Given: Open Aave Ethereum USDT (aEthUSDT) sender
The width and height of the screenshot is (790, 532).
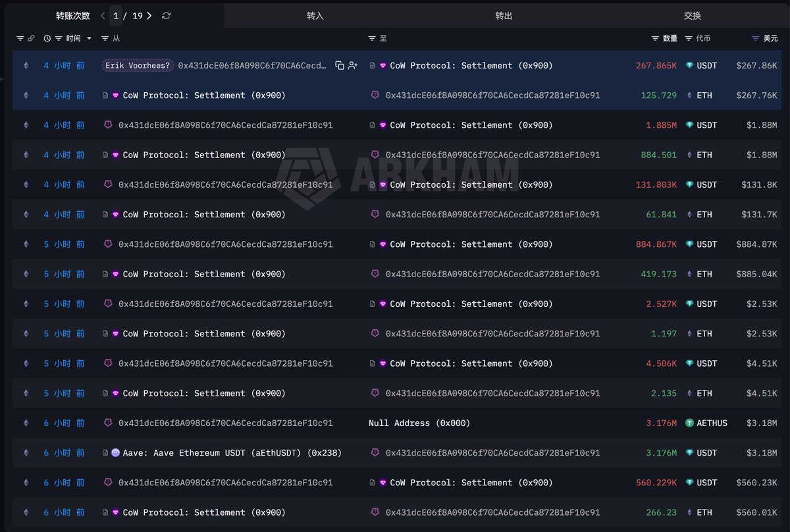Looking at the screenshot, I should [x=232, y=453].
